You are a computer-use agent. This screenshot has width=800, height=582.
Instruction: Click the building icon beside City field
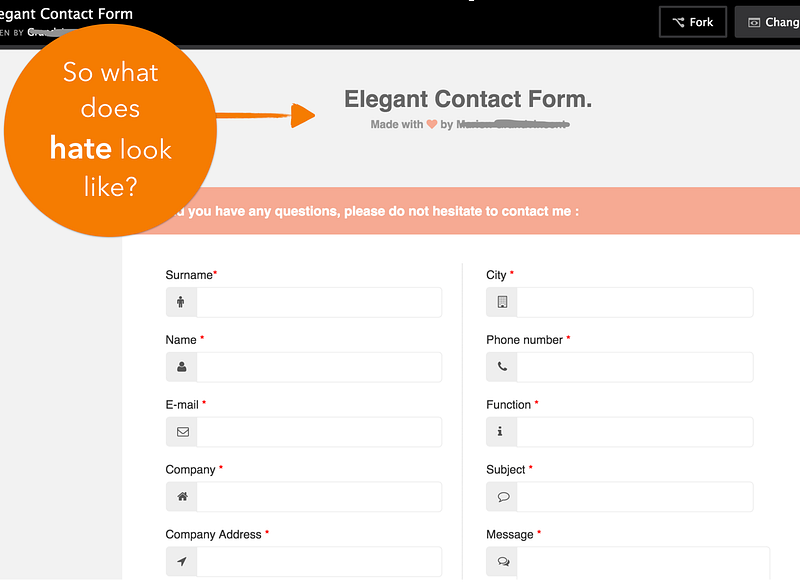[502, 302]
